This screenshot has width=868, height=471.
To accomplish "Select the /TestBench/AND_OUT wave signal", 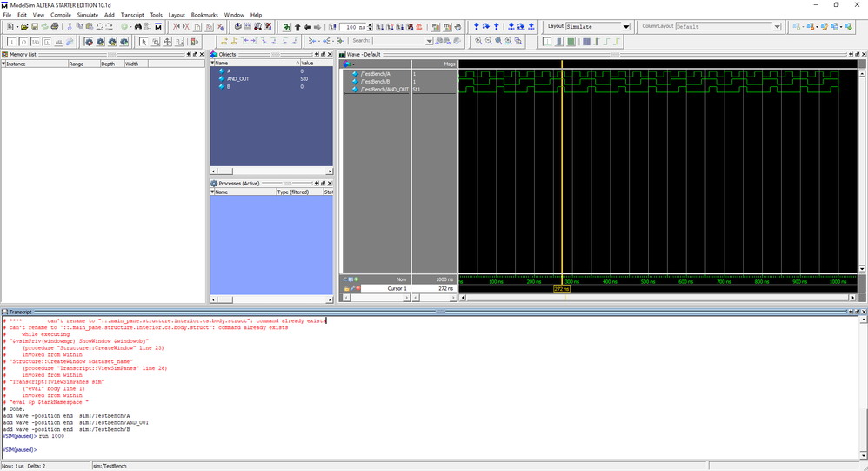I will coord(384,89).
